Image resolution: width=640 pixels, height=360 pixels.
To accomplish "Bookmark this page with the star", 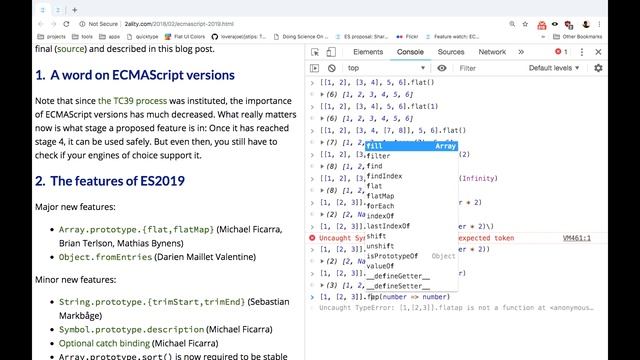I will tap(525, 24).
